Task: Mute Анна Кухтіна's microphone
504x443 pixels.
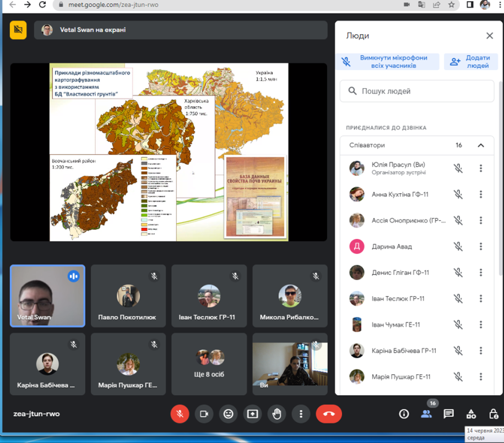Action: point(458,194)
